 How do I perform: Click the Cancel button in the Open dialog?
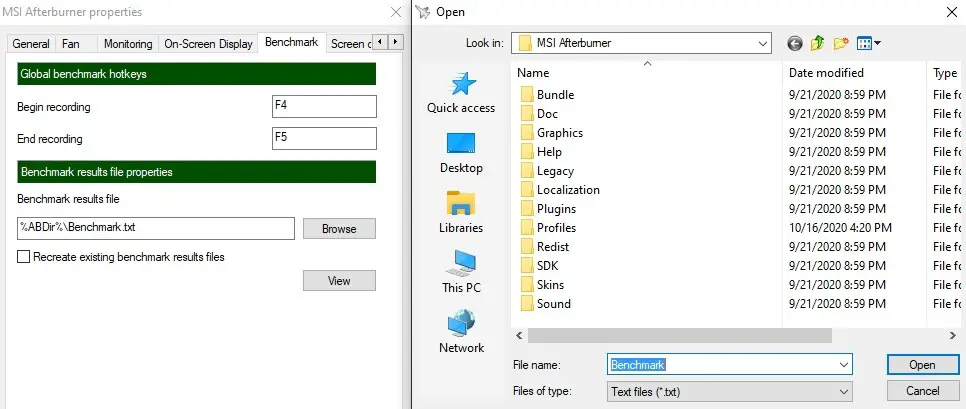922,391
